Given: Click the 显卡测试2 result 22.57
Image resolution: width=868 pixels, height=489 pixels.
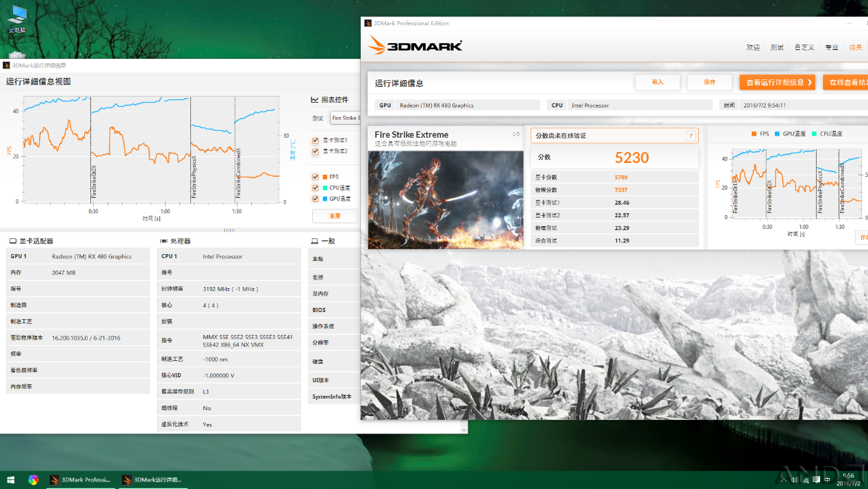Looking at the screenshot, I should click(622, 215).
